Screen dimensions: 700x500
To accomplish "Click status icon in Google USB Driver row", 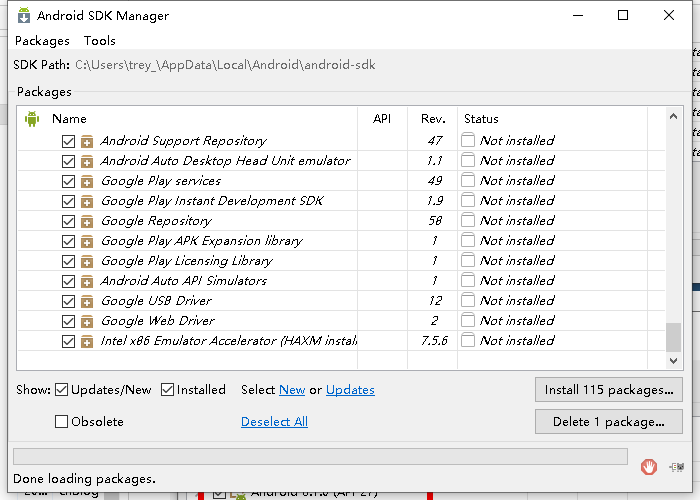I will point(467,300).
